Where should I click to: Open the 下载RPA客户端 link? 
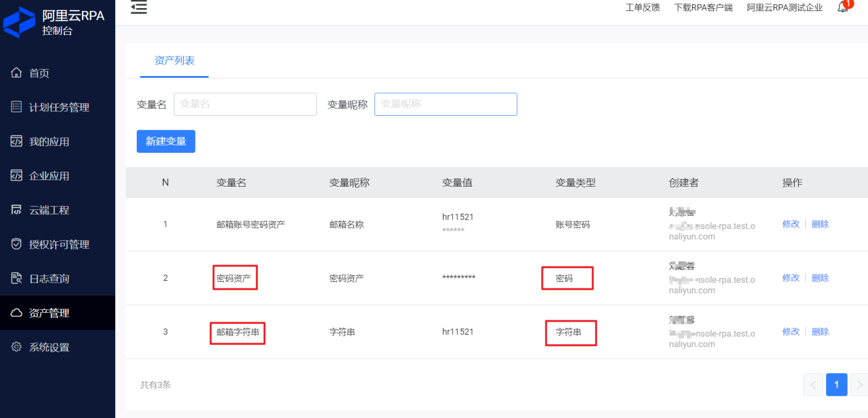tap(703, 8)
